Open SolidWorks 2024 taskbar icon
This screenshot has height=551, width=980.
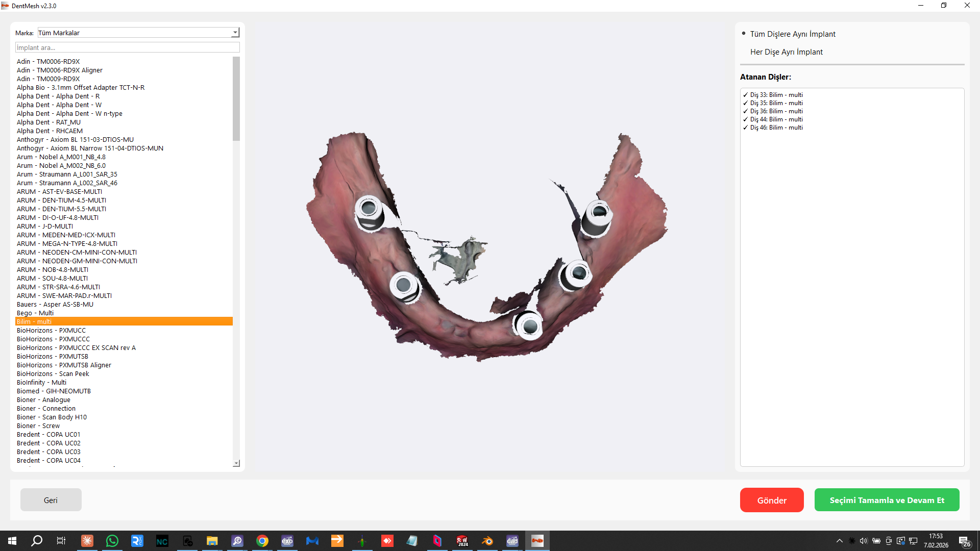(462, 541)
